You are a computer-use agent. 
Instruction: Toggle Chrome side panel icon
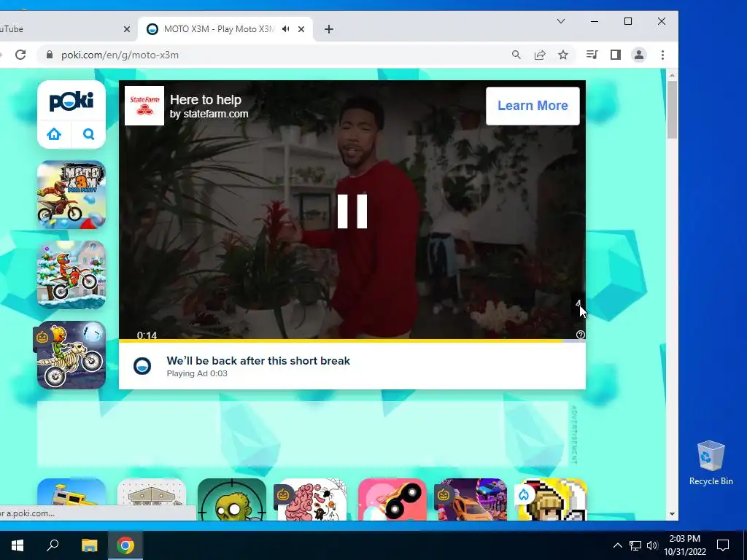616,55
